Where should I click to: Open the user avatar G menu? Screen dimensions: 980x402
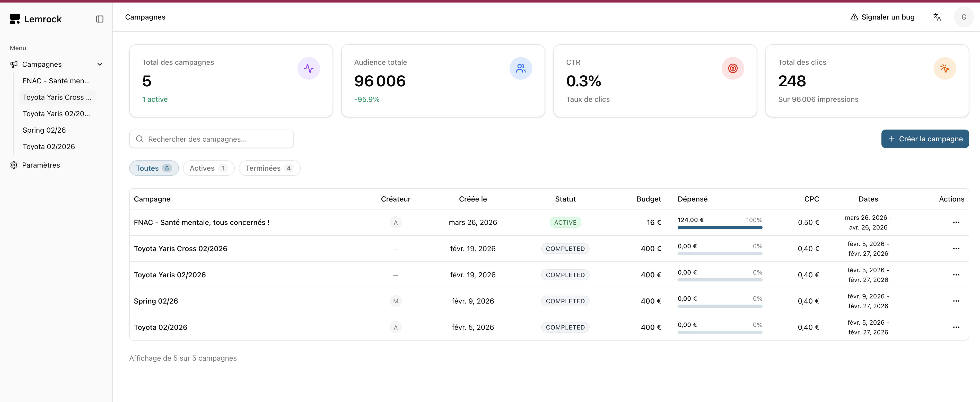point(964,17)
